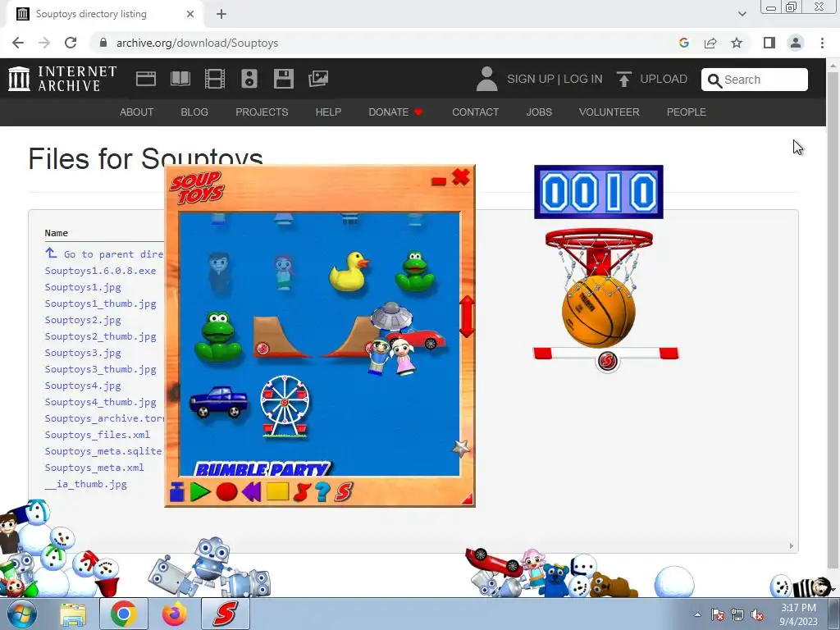The height and width of the screenshot is (630, 840).
Task: Minimize the Soup Toys toybox window
Action: click(439, 181)
